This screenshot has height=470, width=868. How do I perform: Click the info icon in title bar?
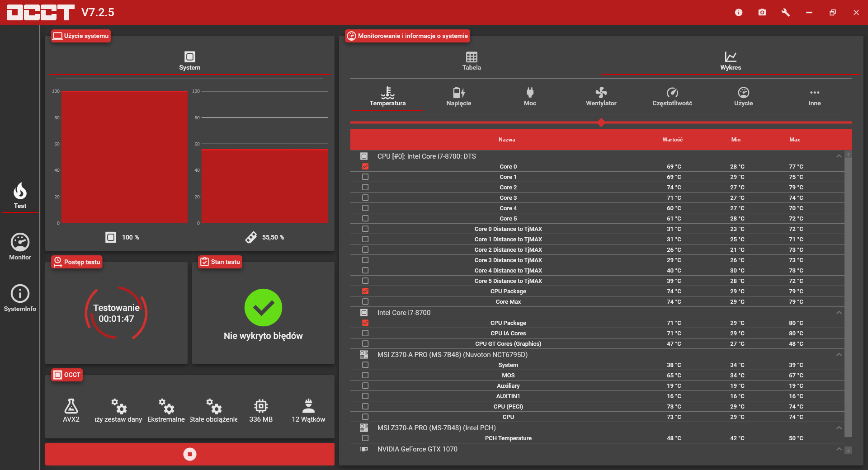click(739, 13)
